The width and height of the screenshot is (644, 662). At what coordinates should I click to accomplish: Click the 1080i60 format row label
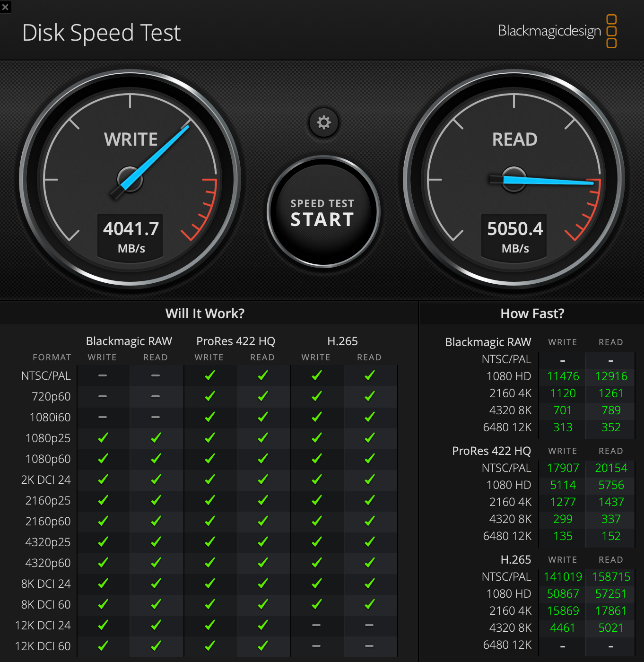pyautogui.click(x=50, y=417)
